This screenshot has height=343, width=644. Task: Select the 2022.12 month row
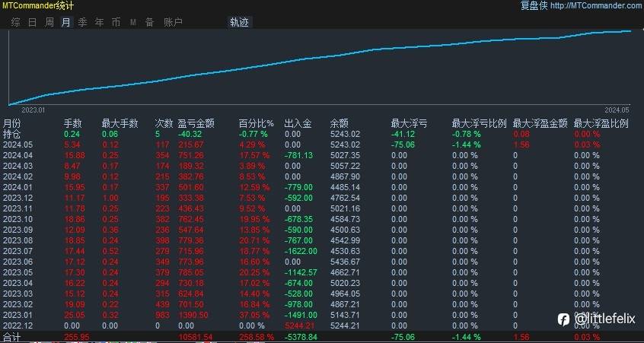(322, 326)
